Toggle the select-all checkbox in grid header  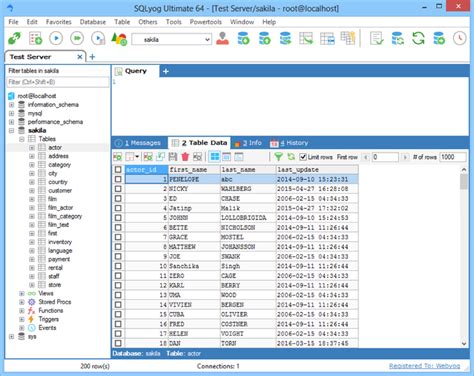point(118,169)
